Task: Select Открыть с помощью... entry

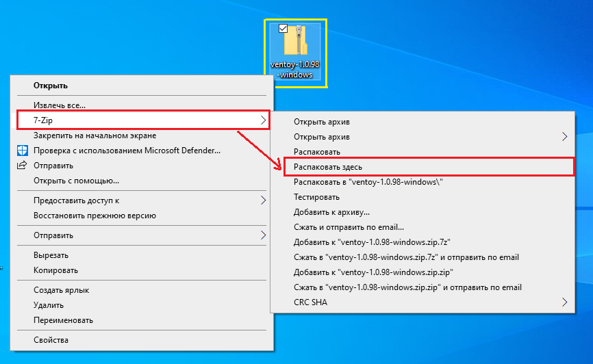Action: 142,181
